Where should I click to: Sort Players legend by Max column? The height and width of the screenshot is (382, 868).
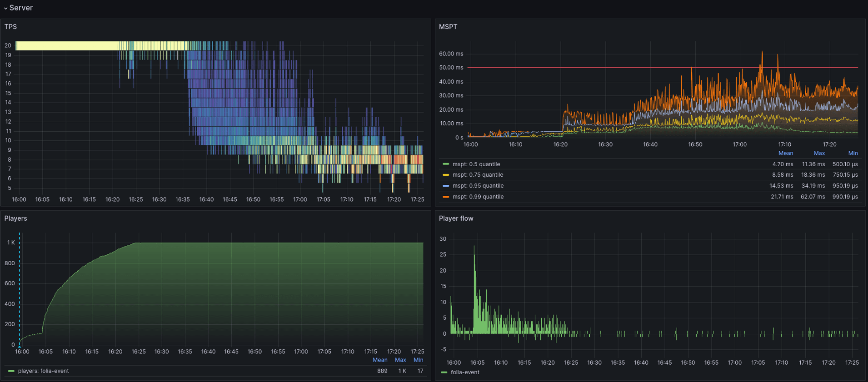[400, 360]
